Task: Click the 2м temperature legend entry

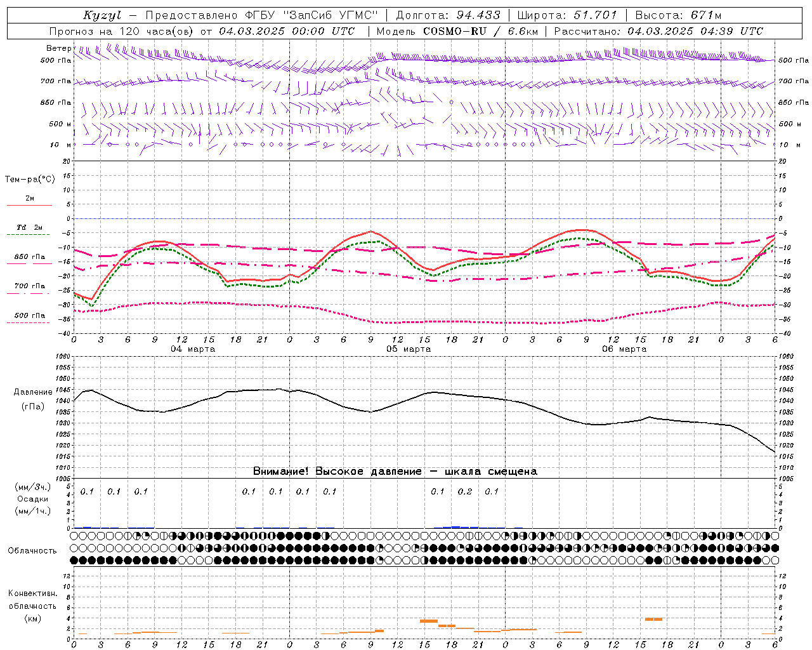Action: point(30,199)
